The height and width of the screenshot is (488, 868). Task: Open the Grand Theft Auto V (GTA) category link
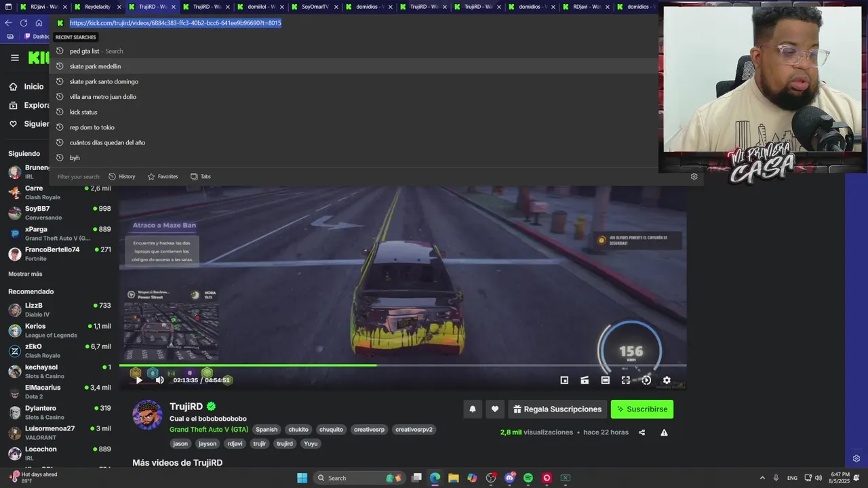pos(209,430)
